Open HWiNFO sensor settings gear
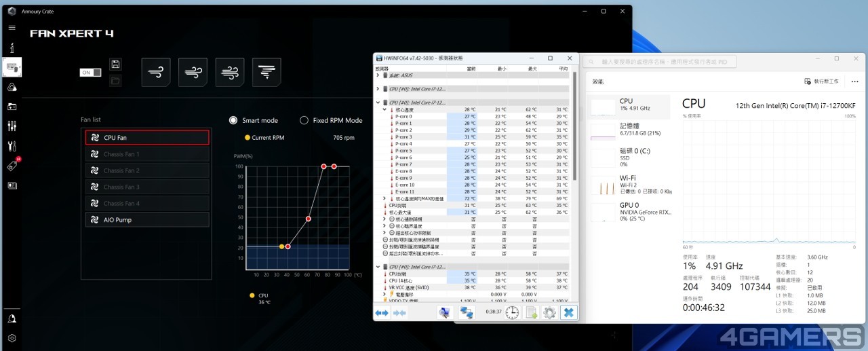The height and width of the screenshot is (351, 868). [x=549, y=312]
